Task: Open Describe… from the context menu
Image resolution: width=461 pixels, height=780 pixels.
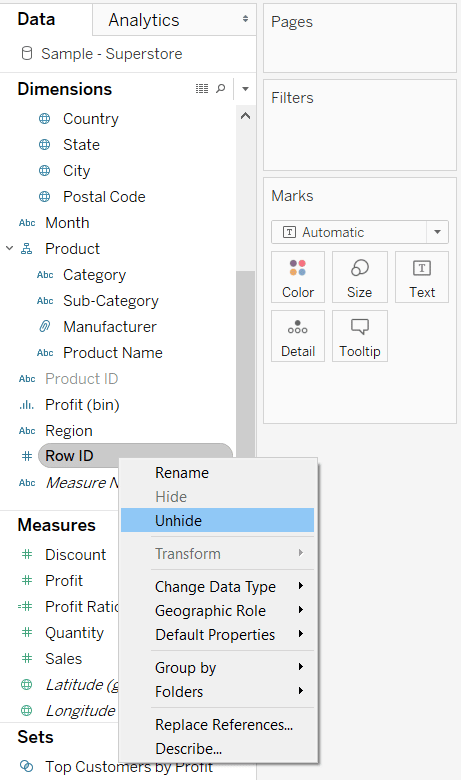Action: (x=188, y=749)
